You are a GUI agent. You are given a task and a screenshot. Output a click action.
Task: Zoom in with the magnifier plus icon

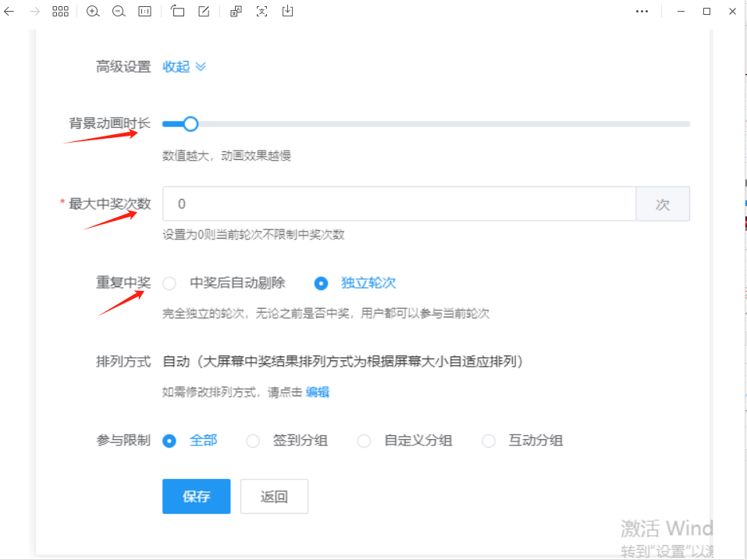[x=93, y=12]
